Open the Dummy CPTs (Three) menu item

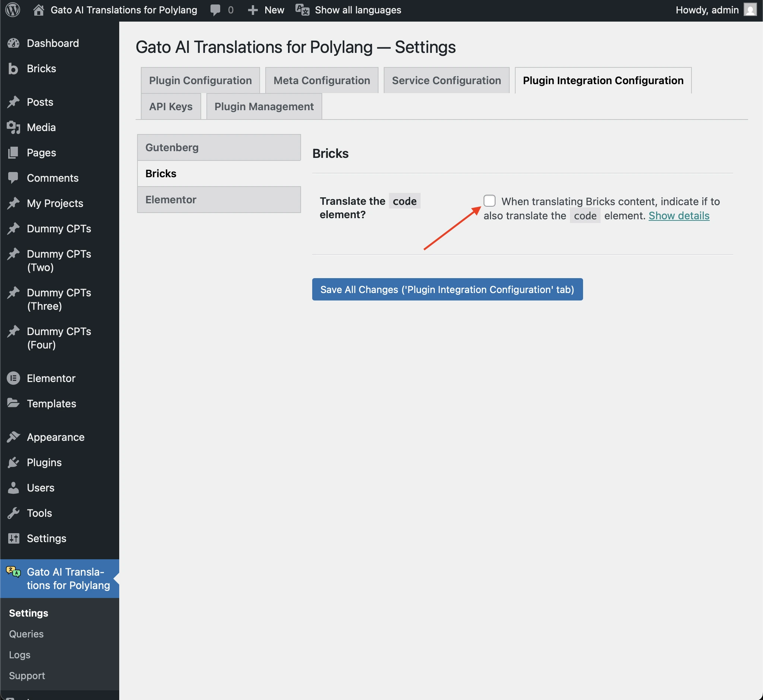[59, 299]
